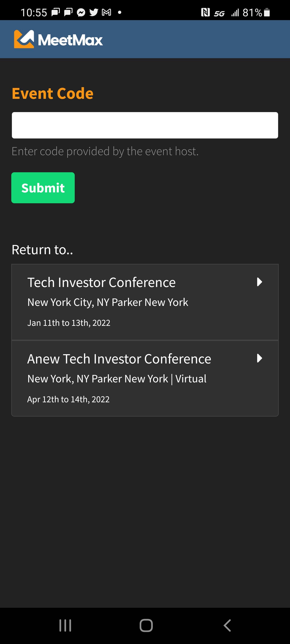Tap the Android home button
Screen dimensions: 290x644
(x=146, y=625)
